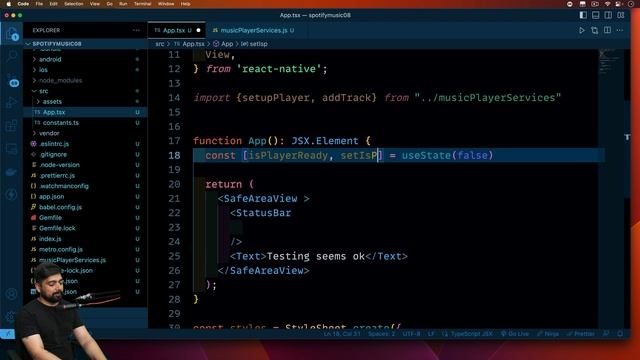Image resolution: width=640 pixels, height=360 pixels.
Task: Open the Thunder Client lightning icon
Action: (x=12, y=195)
